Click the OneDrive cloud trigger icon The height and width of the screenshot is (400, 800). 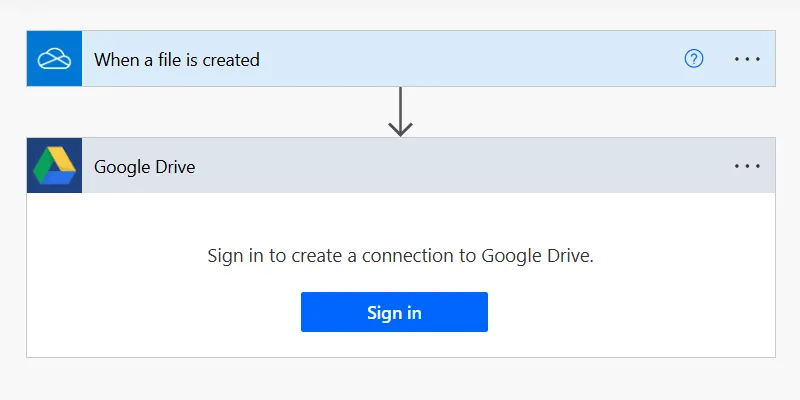coord(54,59)
